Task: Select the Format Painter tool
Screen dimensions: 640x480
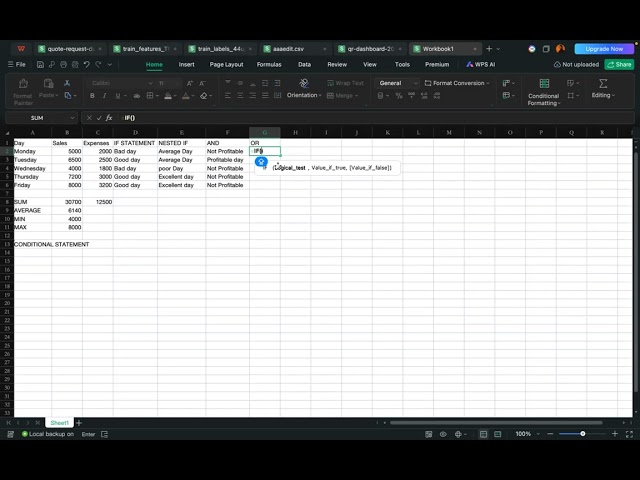Action: 23,92
